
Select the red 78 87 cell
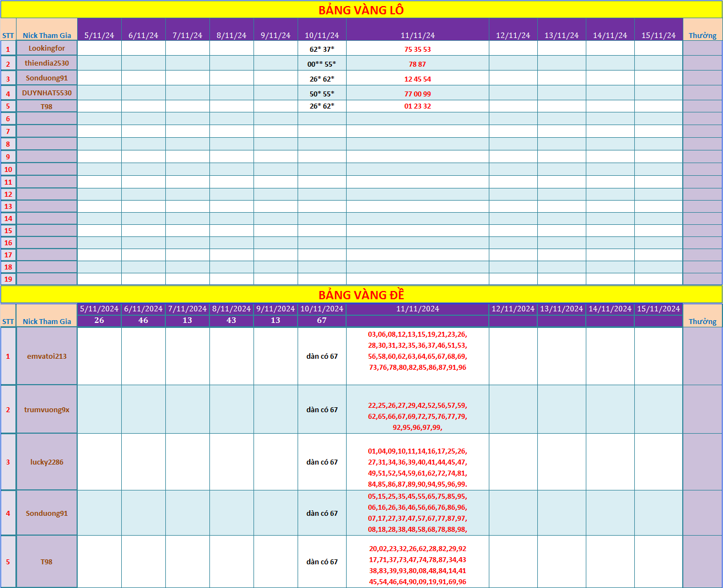point(418,63)
